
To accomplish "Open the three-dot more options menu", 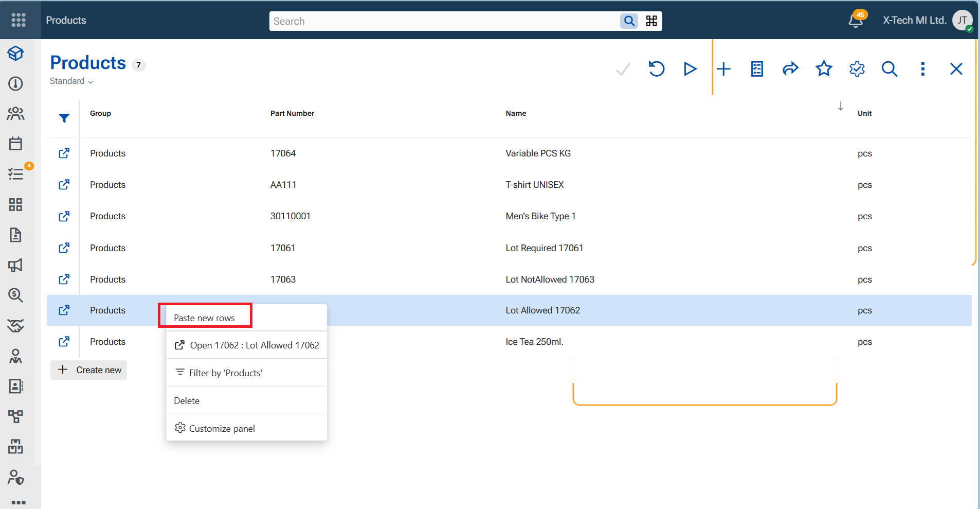I will 923,69.
